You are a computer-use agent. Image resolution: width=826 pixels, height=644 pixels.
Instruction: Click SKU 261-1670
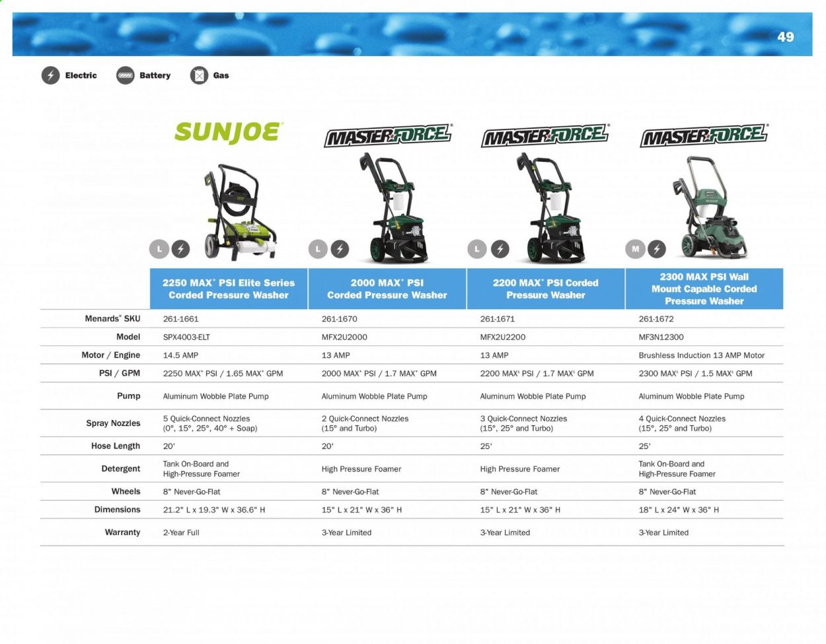pos(339,319)
